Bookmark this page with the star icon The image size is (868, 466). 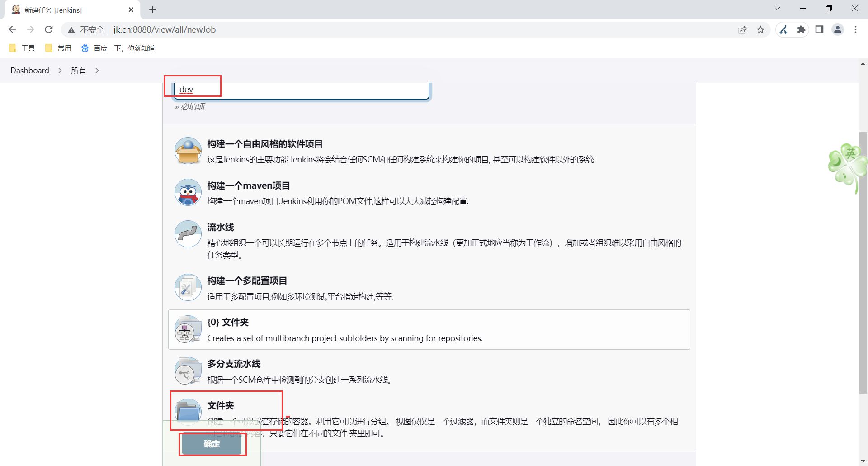(761, 30)
